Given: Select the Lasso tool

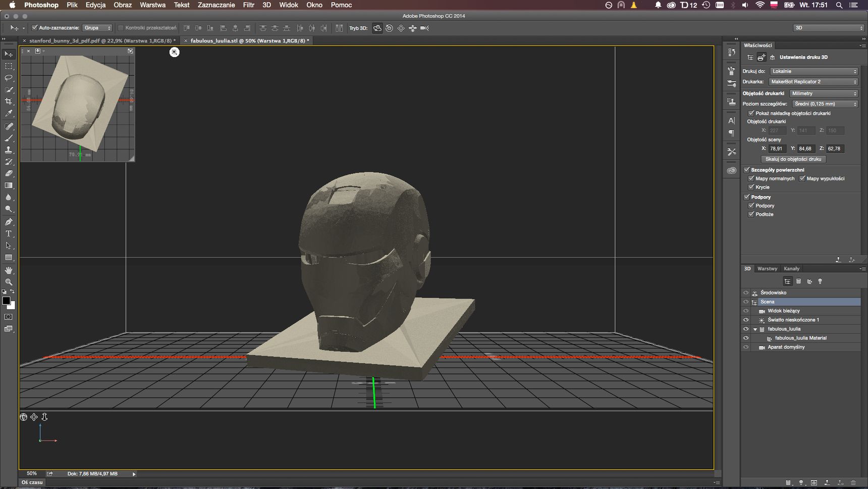Looking at the screenshot, I should coord(9,78).
